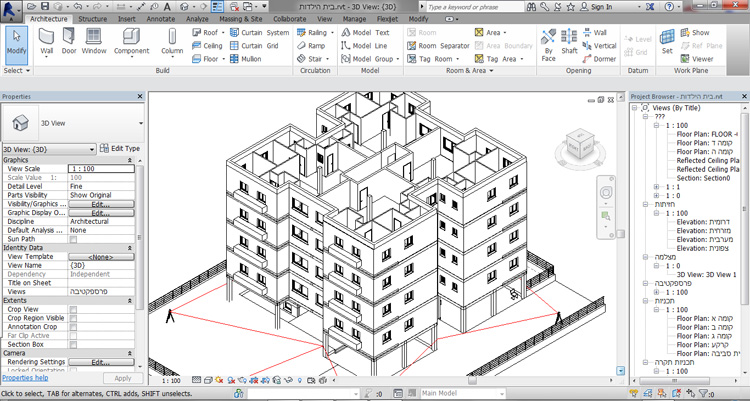Select the Ceiling tool
The height and width of the screenshot is (401, 750).
click(x=207, y=46)
